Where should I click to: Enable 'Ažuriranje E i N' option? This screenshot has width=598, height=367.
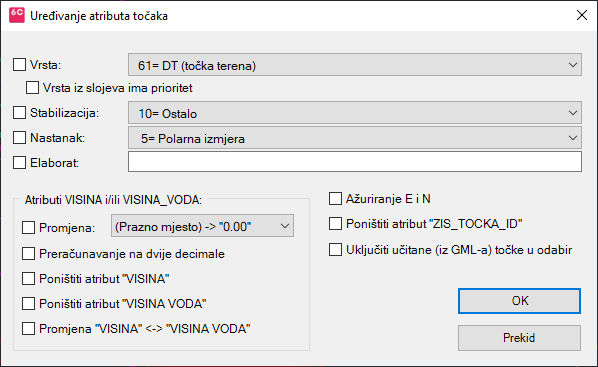point(335,198)
